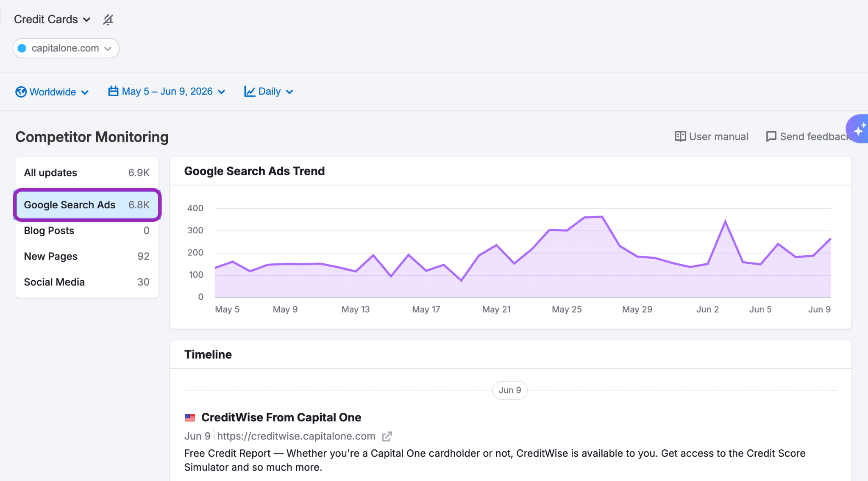Image resolution: width=868 pixels, height=481 pixels.
Task: Click the Jun 9 timeline date marker
Action: tap(510, 390)
